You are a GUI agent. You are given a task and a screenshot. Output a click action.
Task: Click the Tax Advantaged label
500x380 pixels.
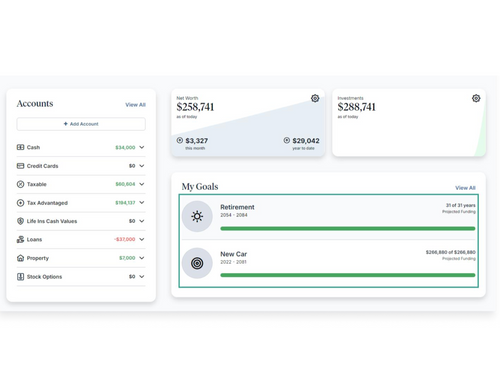(47, 203)
